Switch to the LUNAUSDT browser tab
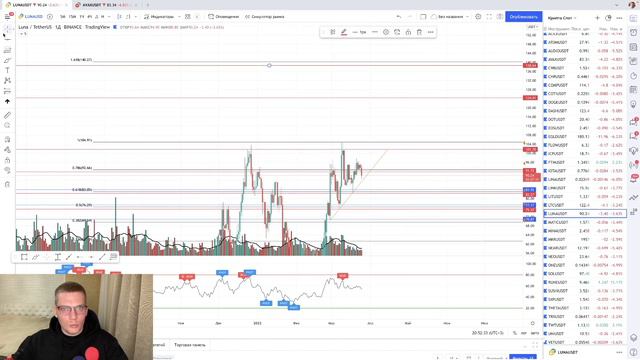The image size is (640, 360). (36, 5)
